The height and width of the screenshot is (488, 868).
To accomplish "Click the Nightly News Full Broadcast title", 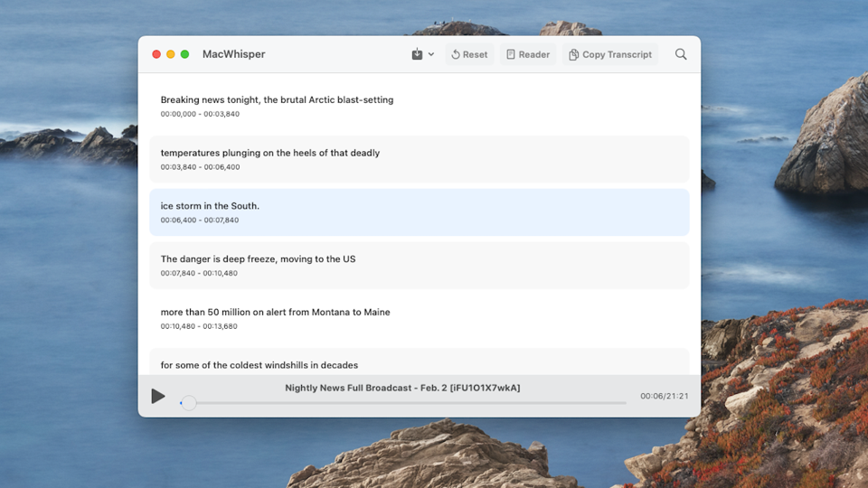I will 402,388.
